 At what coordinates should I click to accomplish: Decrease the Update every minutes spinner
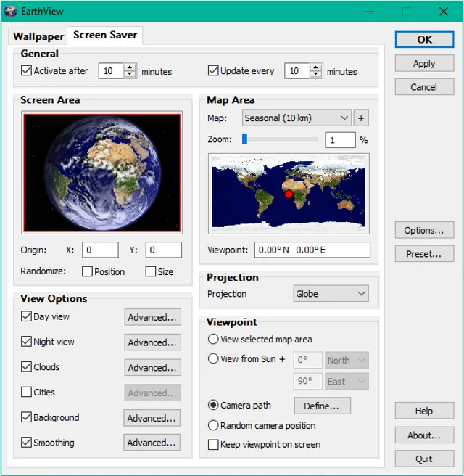tap(315, 74)
